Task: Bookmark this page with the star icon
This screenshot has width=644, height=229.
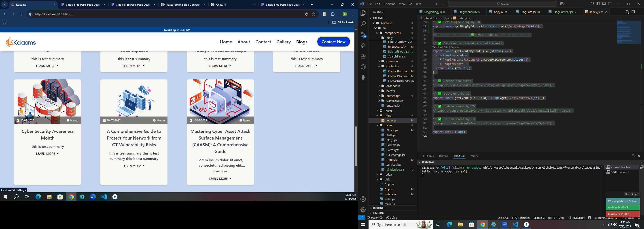Action: pyautogui.click(x=314, y=14)
